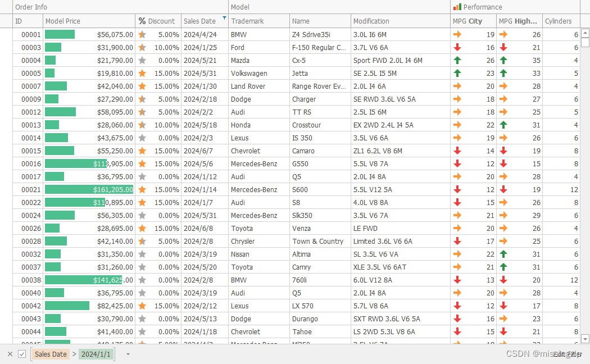Click the discount star icon for order 00001
The height and width of the screenshot is (364, 590).
coord(142,35)
